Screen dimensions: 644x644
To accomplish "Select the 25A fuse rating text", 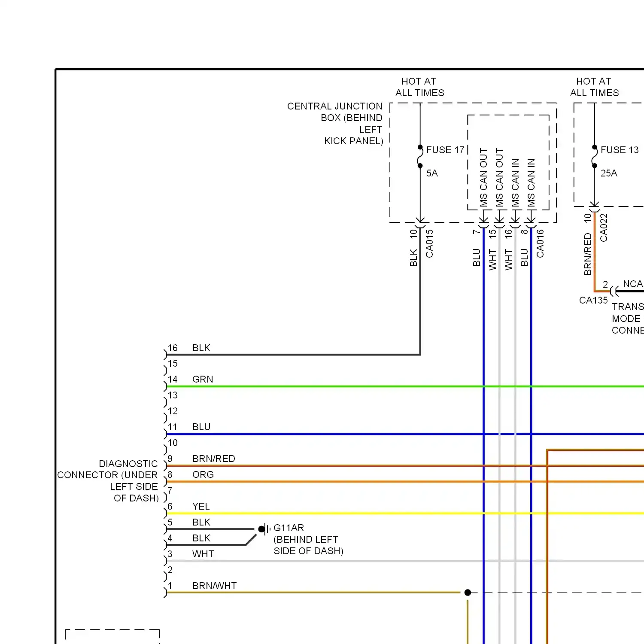I will tap(609, 173).
